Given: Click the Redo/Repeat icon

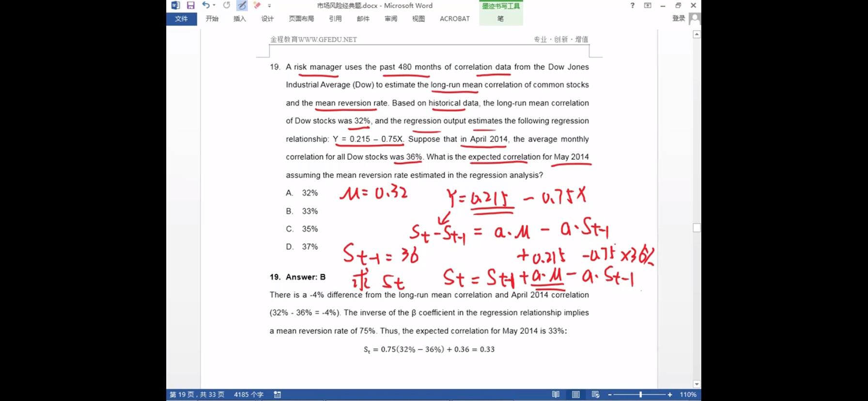Looking at the screenshot, I should pyautogui.click(x=227, y=5).
